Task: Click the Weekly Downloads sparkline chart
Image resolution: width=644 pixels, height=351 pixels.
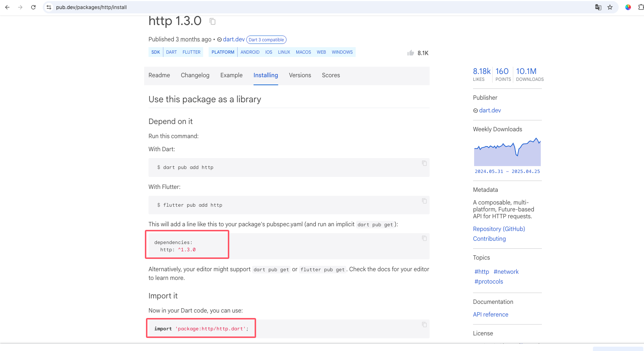Action: point(507,152)
